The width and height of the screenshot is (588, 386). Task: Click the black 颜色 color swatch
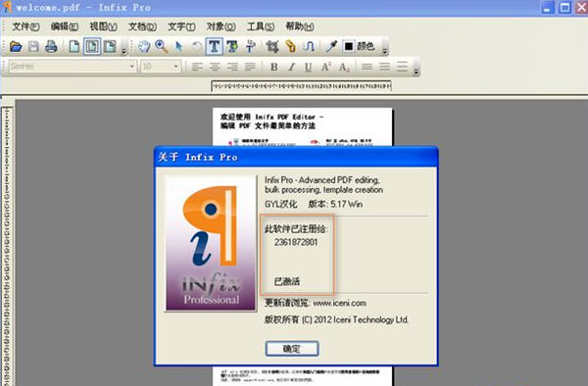tap(348, 46)
